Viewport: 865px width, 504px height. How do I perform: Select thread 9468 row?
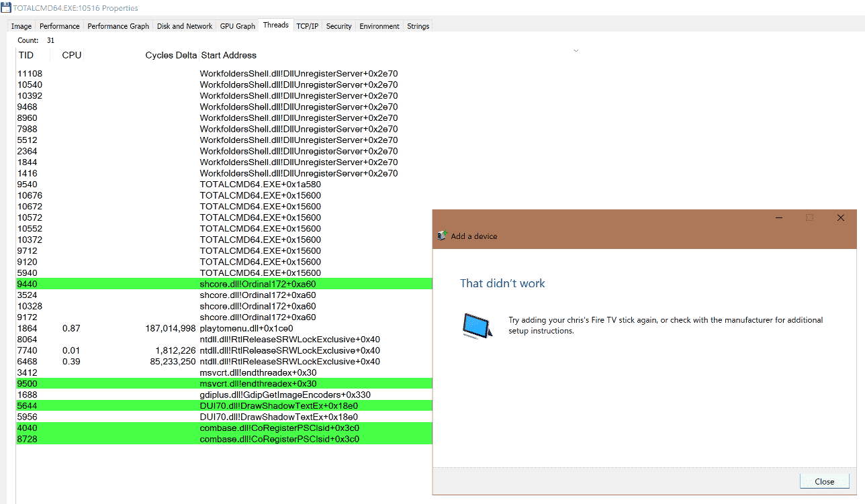[x=224, y=107]
